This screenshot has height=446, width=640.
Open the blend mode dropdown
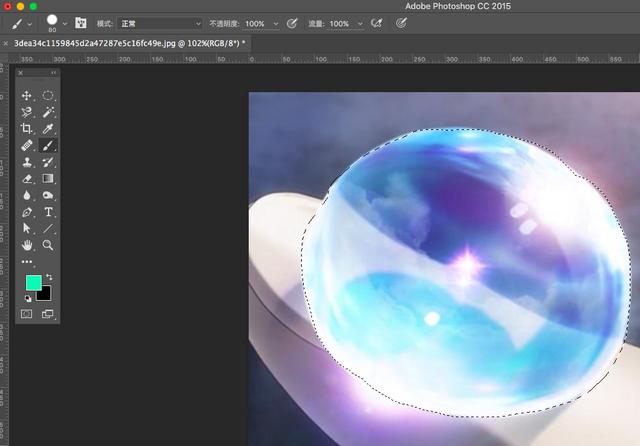[x=160, y=24]
